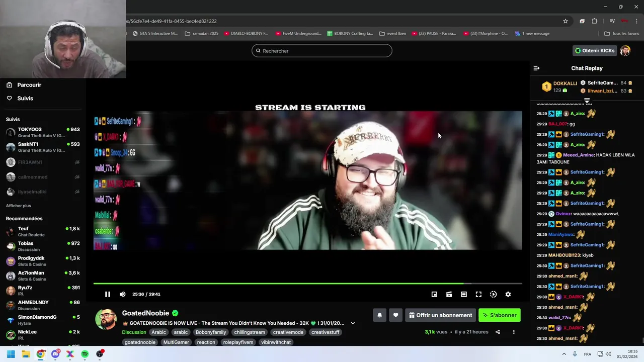Image resolution: width=644 pixels, height=362 pixels.
Task: Open the three-dot more options below the video
Action: (x=514, y=332)
